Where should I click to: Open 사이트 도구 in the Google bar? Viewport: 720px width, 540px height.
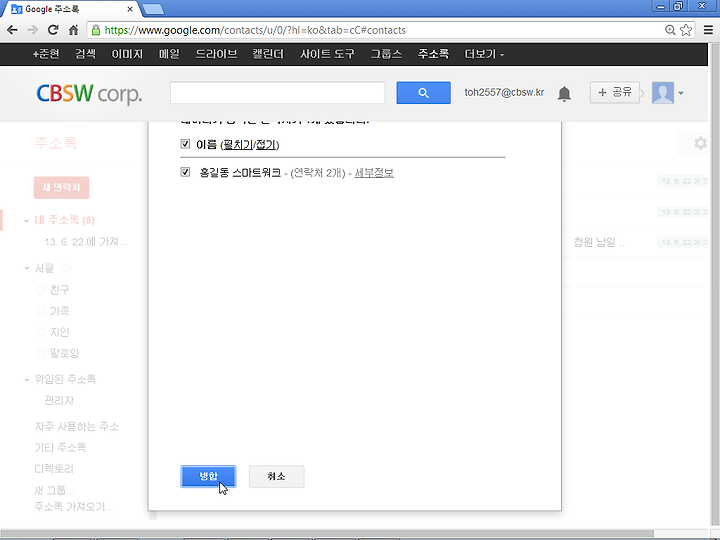327,54
